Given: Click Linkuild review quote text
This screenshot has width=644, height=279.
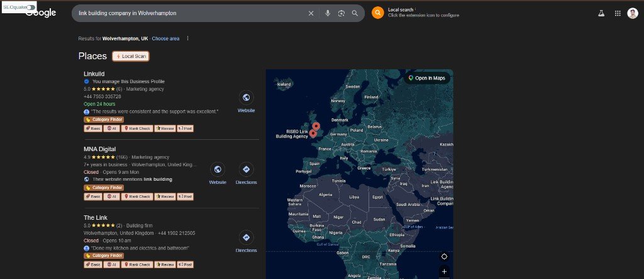Looking at the screenshot, I should pyautogui.click(x=155, y=111).
